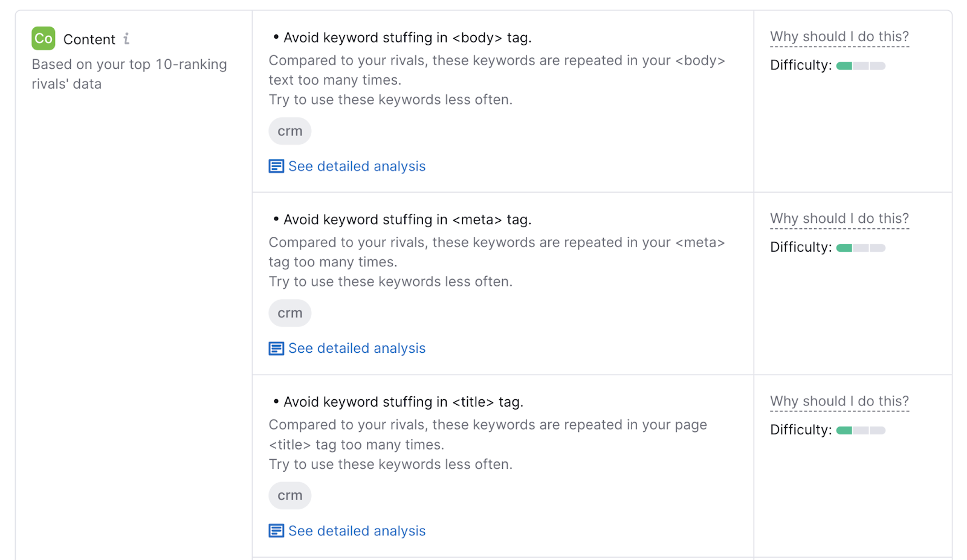Open detailed analysis for body keyword stuffing
Viewport: 967px width, 560px height.
(x=357, y=166)
